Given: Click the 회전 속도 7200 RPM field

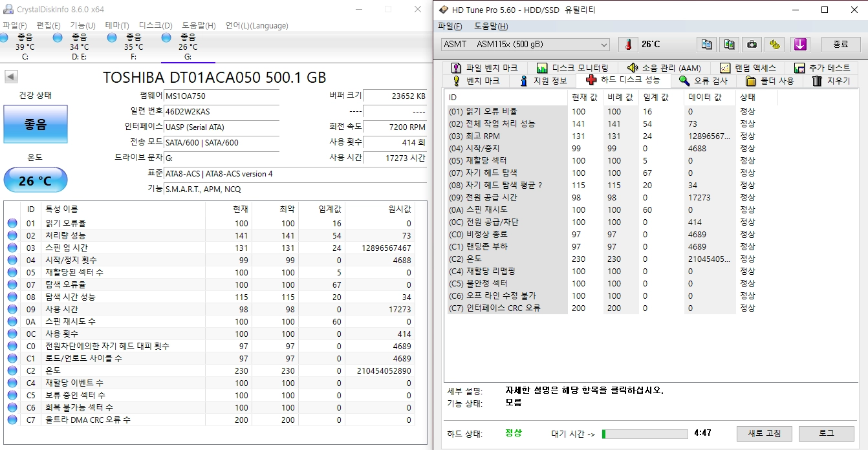Looking at the screenshot, I should pyautogui.click(x=395, y=127).
